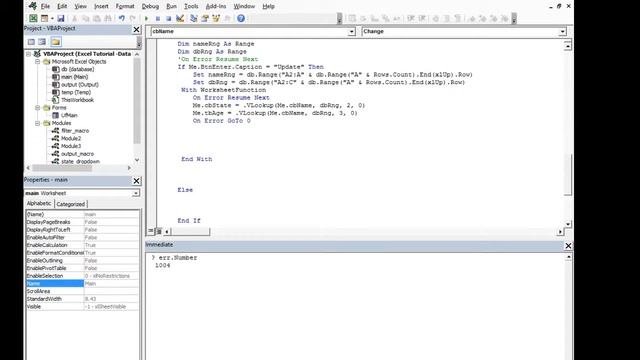Viewport: 640px width, 360px height.
Task: Click the Outdent icon in the Edit toolbar
Action: 422,18
